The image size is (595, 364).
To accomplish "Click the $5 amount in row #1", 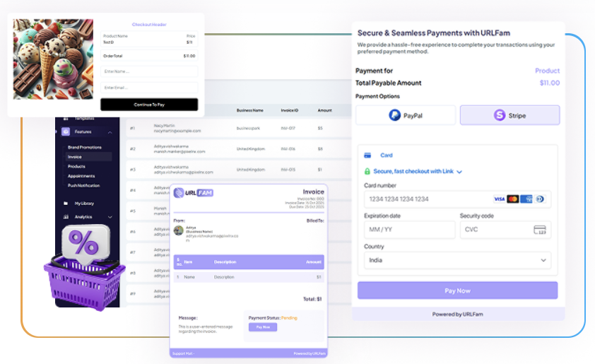I will pos(320,129).
